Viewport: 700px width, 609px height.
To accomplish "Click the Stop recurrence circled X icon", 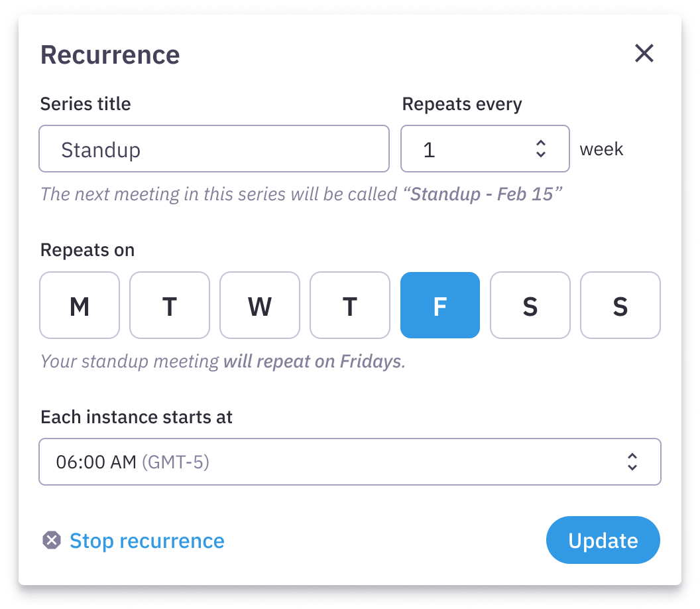I will (51, 541).
